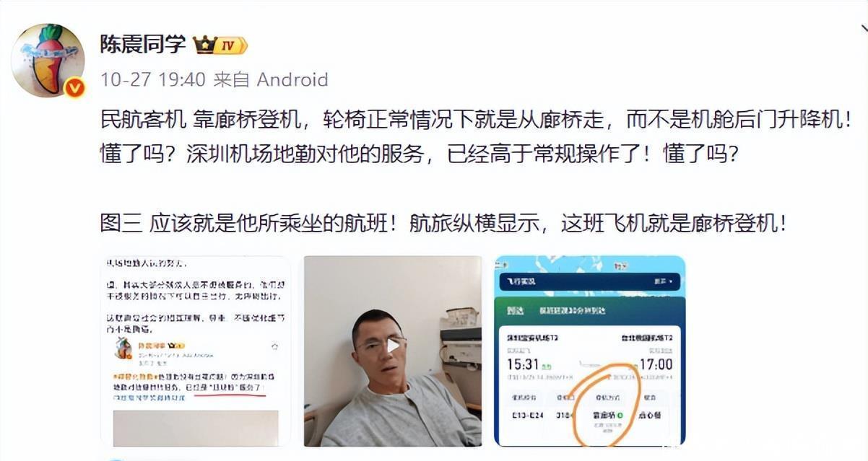Click the 17:00 arrival time
Image resolution: width=868 pixels, height=461 pixels.
(x=656, y=364)
